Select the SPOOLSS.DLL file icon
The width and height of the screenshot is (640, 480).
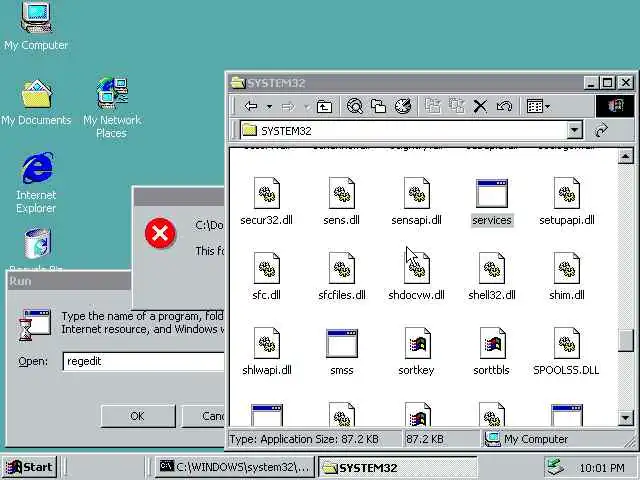pyautogui.click(x=567, y=343)
